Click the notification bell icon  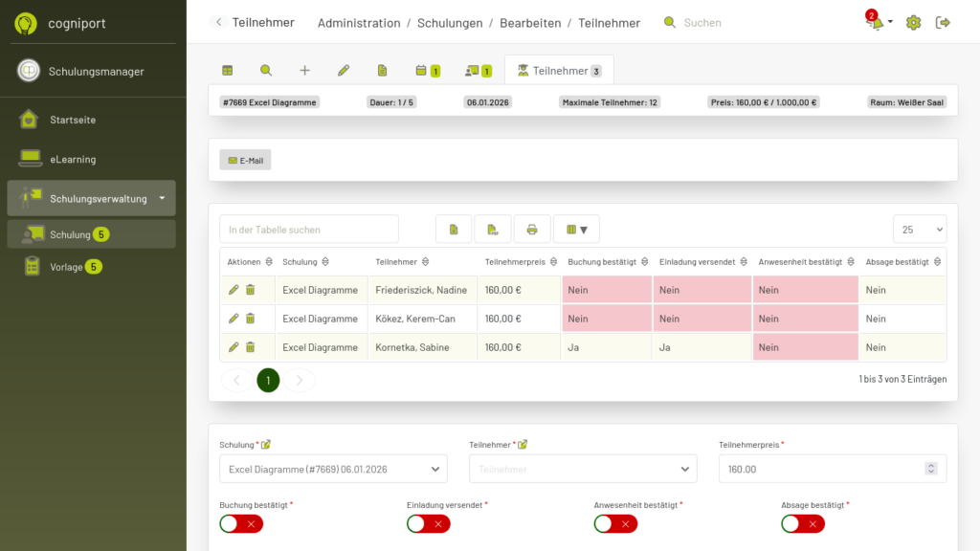[x=875, y=23]
